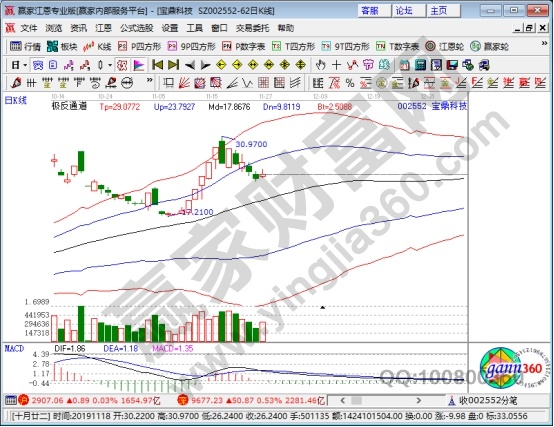Expand the main toolbar overflow chevron
Screen dimensions: 554x427
click(544, 43)
